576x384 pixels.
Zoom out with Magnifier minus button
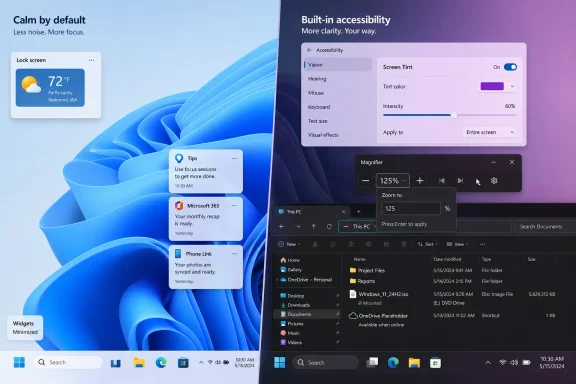(x=366, y=180)
